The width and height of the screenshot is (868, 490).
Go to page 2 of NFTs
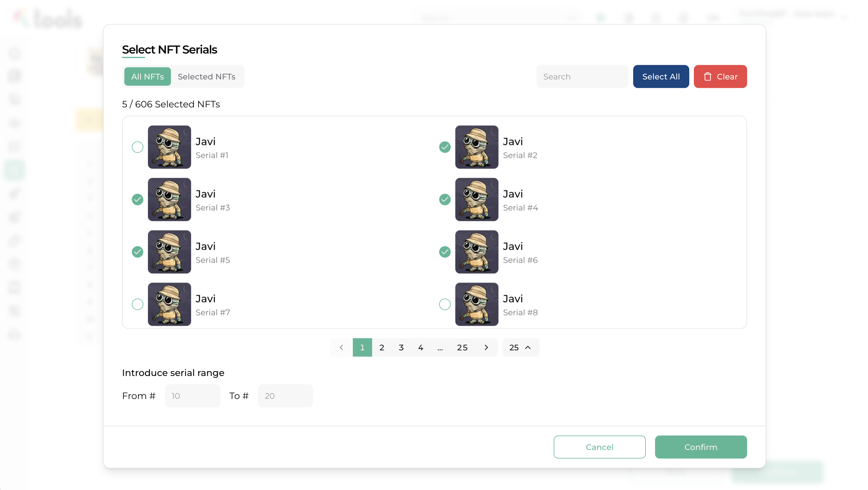click(x=381, y=347)
